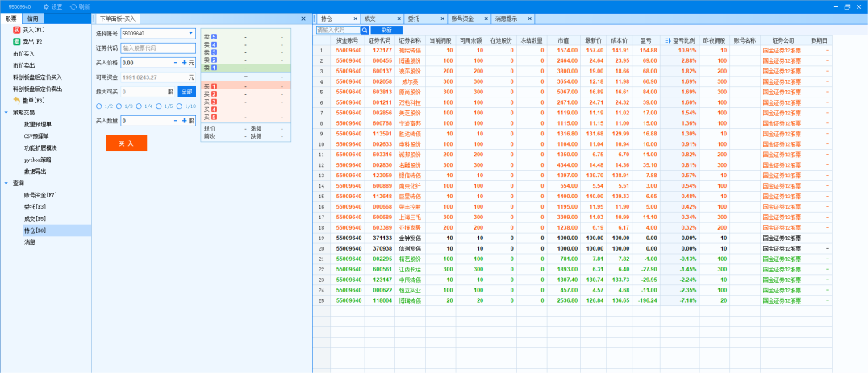Click the search magnifier next to code field
This screenshot has height=373, width=868.
click(x=365, y=30)
